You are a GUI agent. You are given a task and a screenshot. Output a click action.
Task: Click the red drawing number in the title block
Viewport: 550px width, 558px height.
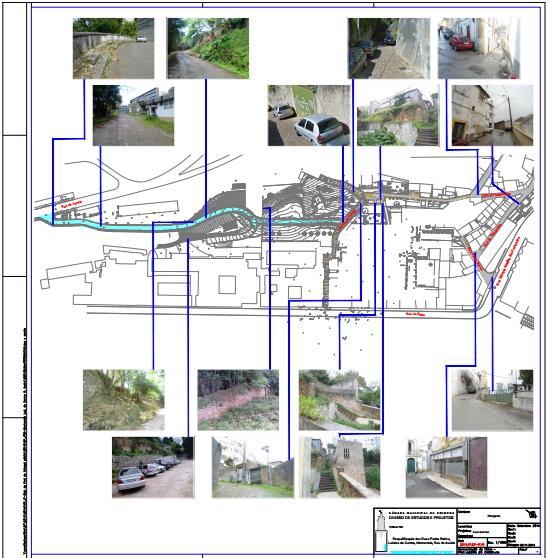tap(472, 544)
